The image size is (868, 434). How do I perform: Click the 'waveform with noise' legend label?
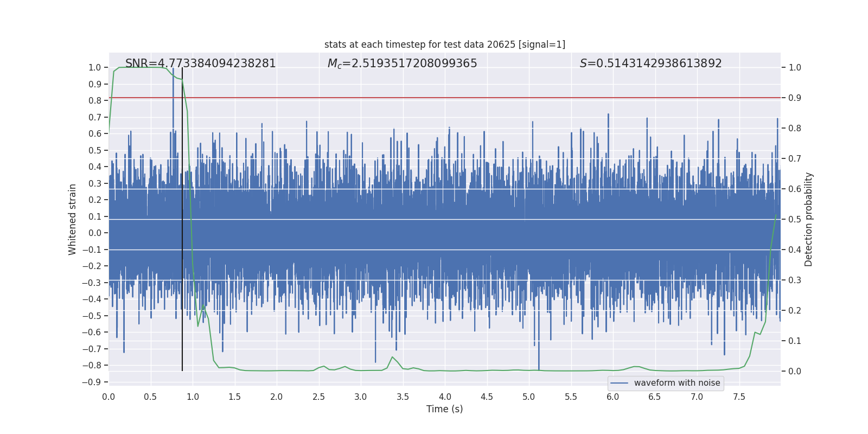coord(676,383)
